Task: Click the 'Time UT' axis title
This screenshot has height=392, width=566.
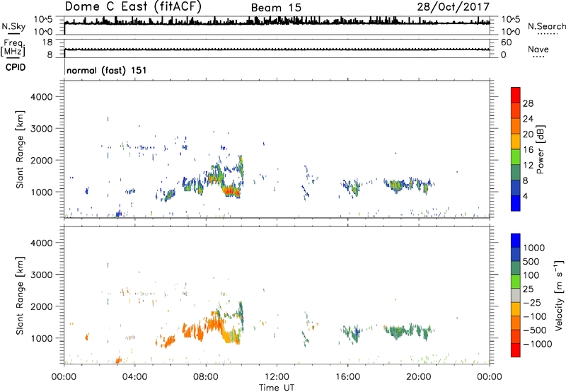Action: [x=277, y=388]
